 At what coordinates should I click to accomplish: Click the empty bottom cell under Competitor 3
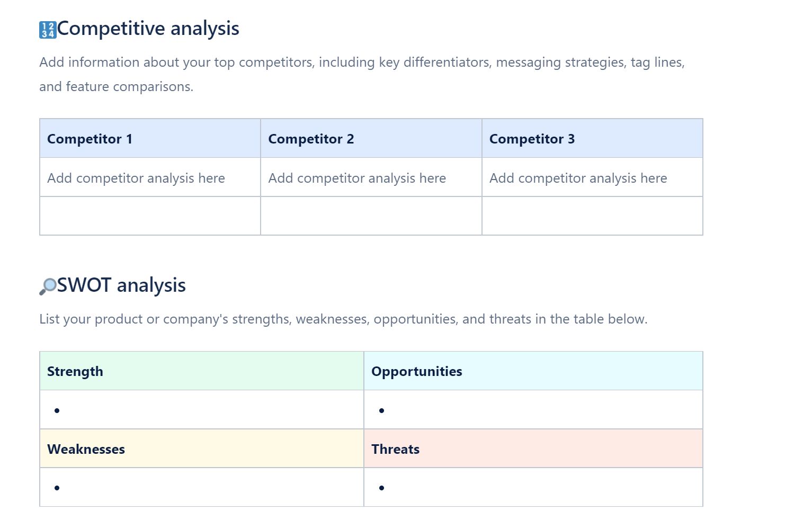[x=592, y=216]
